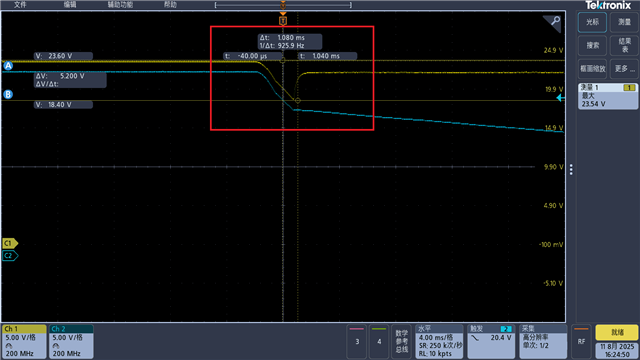640x360 pixels.
Task: Click the Ch 1 yellow channel badge
Action: point(24,342)
